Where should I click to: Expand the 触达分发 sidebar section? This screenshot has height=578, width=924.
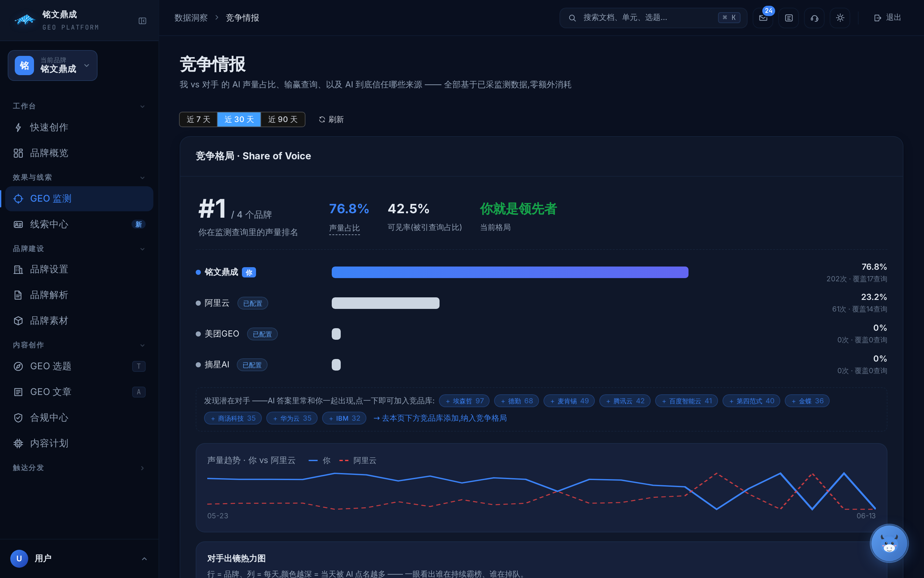tap(79, 468)
